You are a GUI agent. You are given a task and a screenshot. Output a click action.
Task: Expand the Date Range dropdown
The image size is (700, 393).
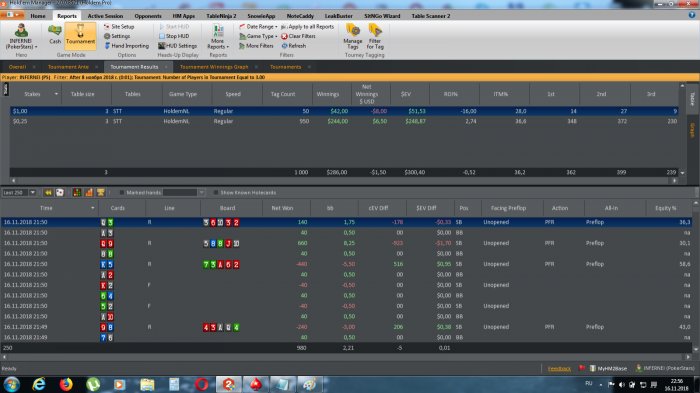pos(258,27)
